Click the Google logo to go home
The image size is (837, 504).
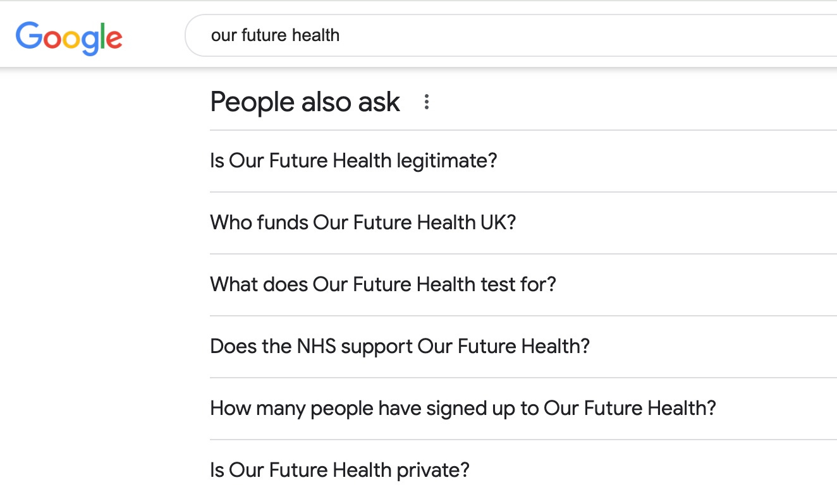coord(69,38)
